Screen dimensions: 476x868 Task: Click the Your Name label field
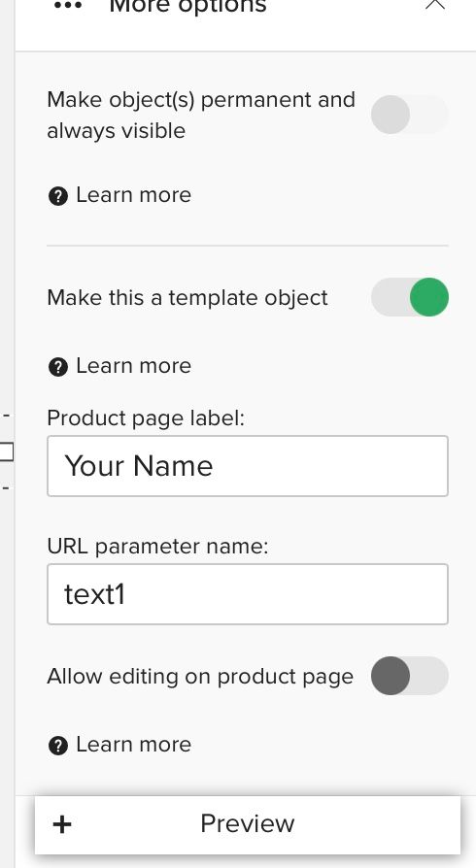(x=248, y=466)
